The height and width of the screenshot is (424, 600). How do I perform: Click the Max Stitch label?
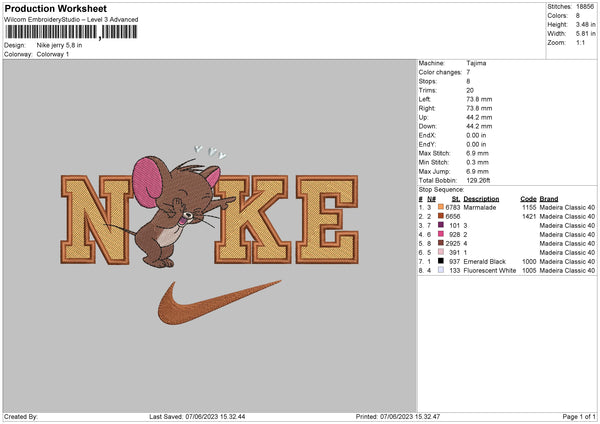[434, 153]
